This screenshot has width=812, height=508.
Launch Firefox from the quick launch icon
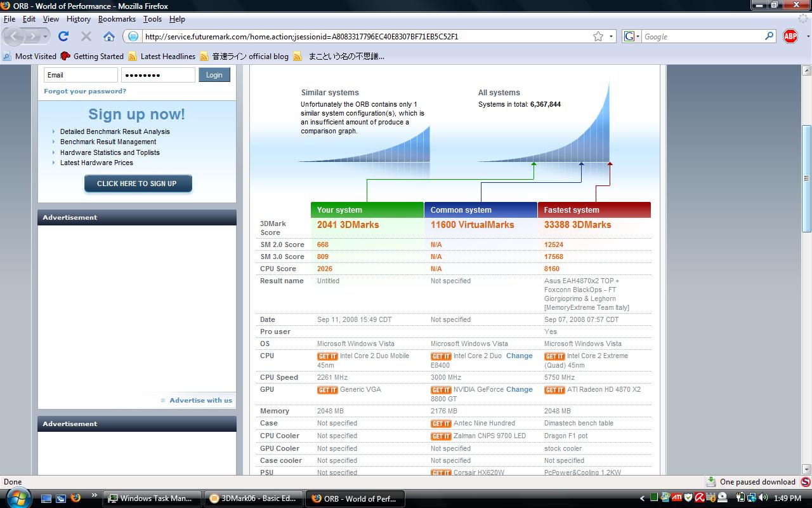click(x=75, y=498)
